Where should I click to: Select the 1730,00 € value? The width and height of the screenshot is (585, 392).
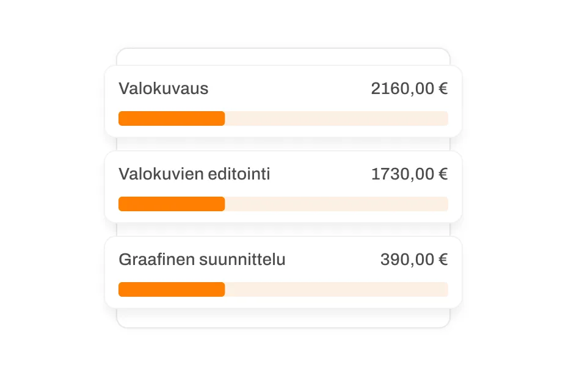pyautogui.click(x=410, y=174)
